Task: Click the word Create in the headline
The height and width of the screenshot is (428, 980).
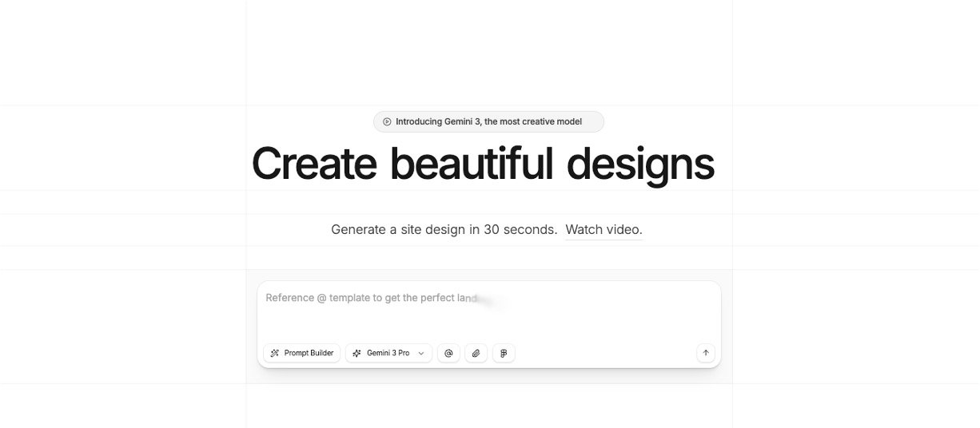Action: tap(314, 164)
